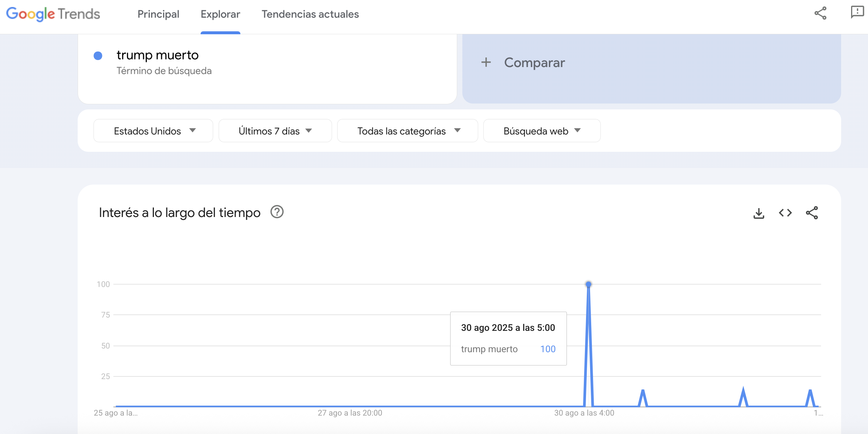Click the '27 ago a las 20:00' axis label
This screenshot has width=868, height=434.
(350, 413)
